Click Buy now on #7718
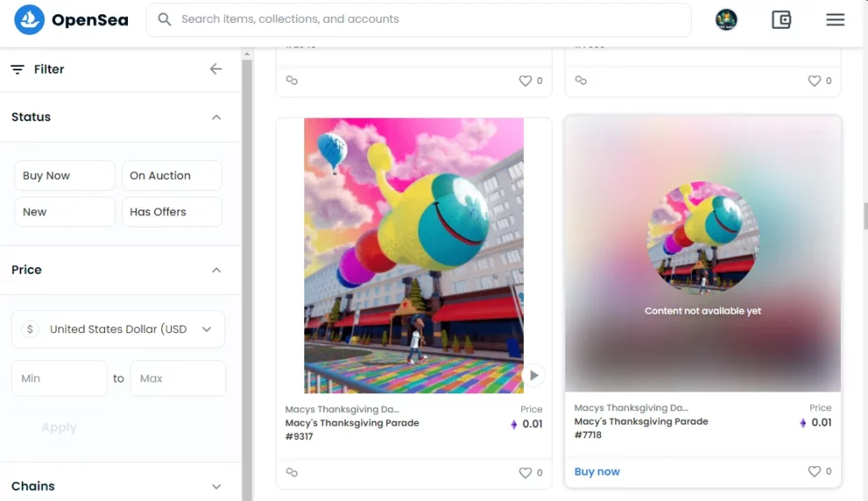The width and height of the screenshot is (868, 501). (597, 471)
